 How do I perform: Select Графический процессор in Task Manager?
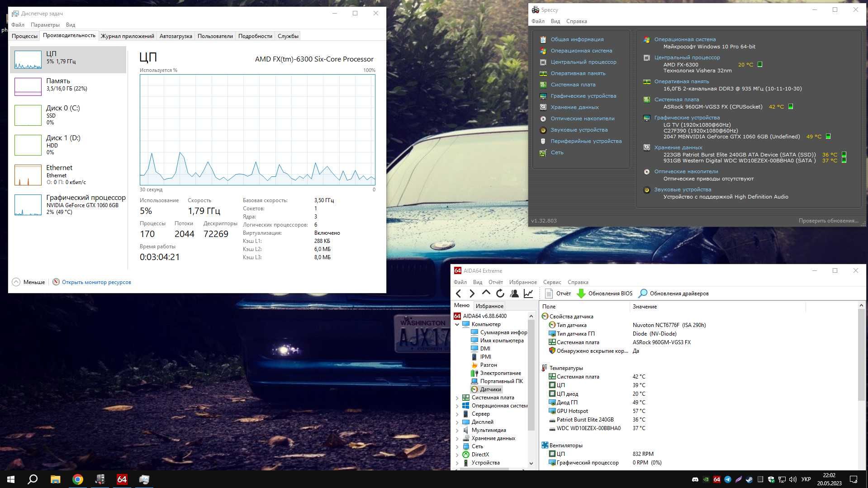[68, 205]
